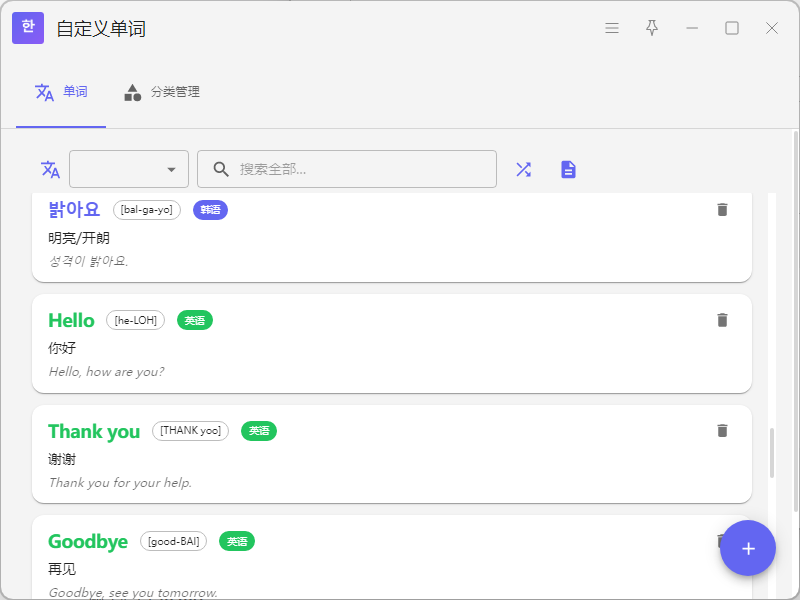Open the Thank you word title
The image size is (800, 600).
(94, 431)
